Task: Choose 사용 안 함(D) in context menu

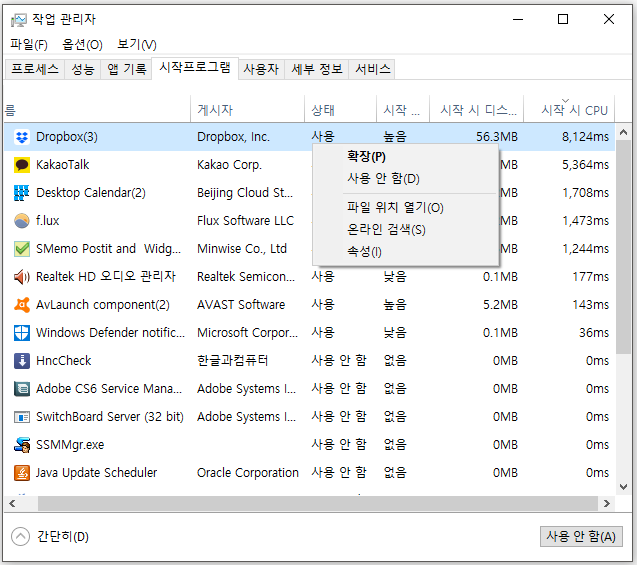Action: coord(405,178)
